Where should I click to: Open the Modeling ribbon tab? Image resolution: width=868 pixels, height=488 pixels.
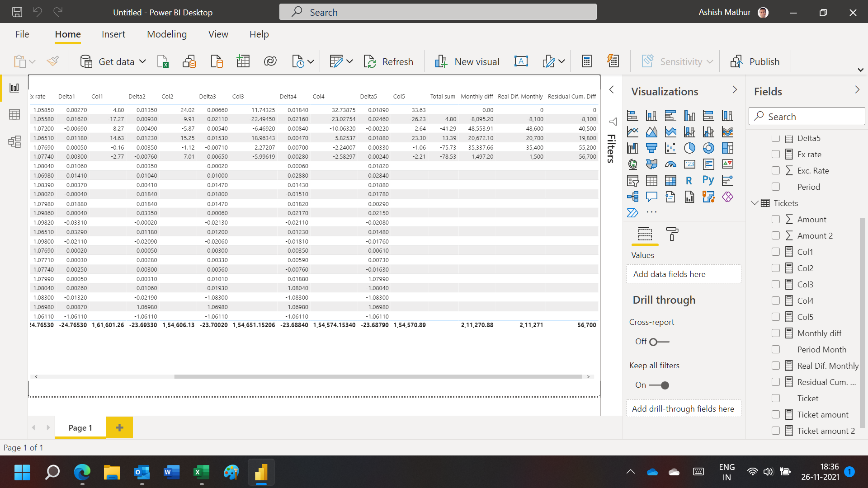pyautogui.click(x=167, y=34)
